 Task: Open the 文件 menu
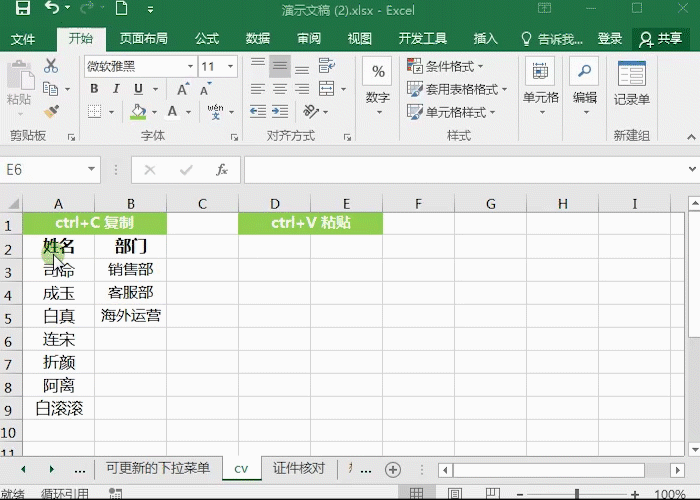pos(23,39)
